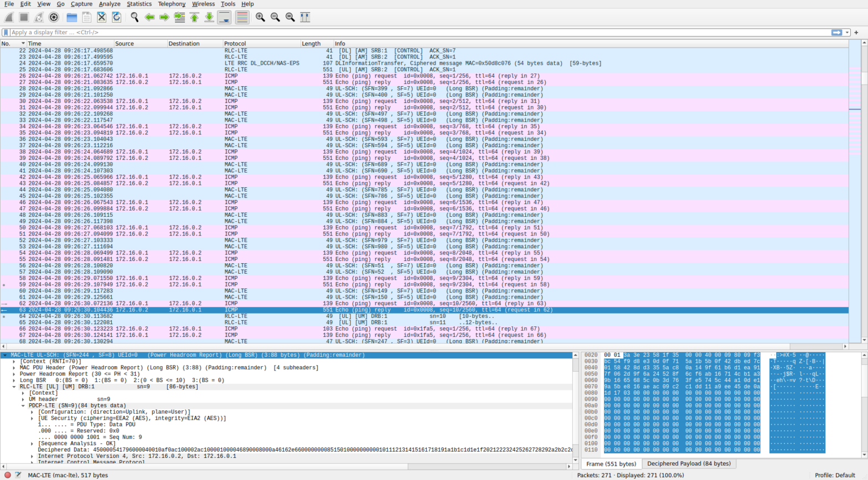Screen dimensions: 868x480
Task: Edit capture file properties in status bar
Action: (18, 475)
